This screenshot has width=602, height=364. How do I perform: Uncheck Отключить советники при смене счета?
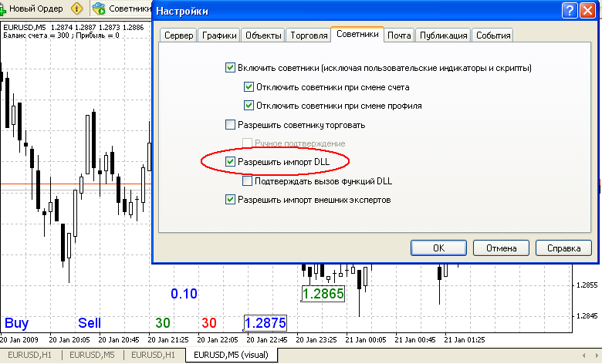coord(249,87)
